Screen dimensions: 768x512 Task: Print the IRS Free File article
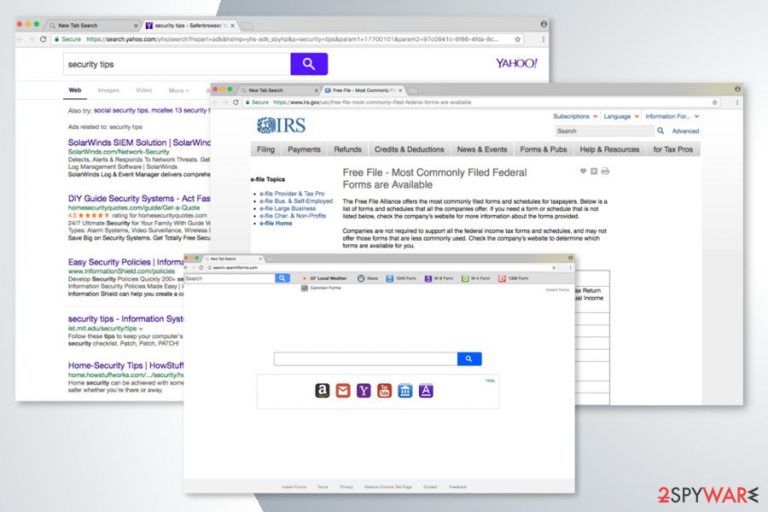coord(605,171)
